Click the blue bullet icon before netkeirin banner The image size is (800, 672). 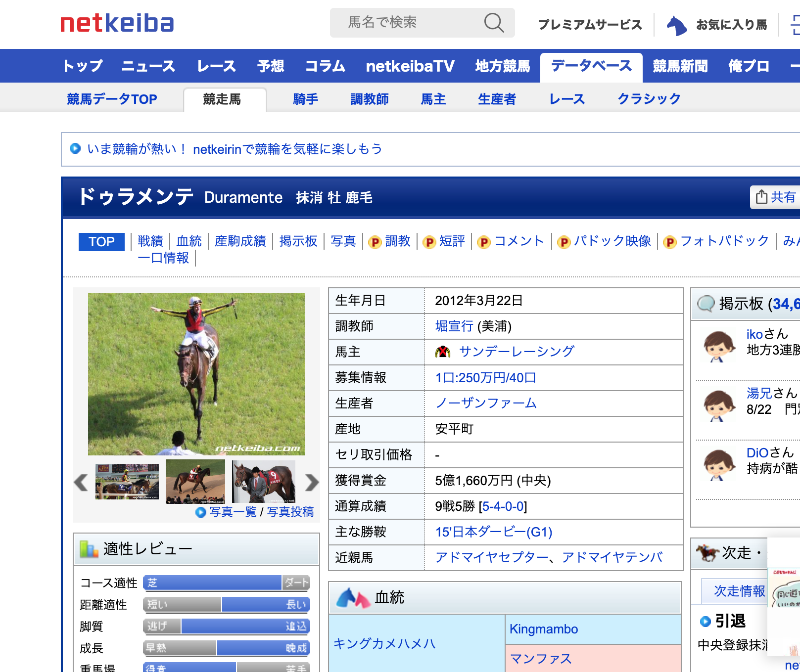(75, 148)
